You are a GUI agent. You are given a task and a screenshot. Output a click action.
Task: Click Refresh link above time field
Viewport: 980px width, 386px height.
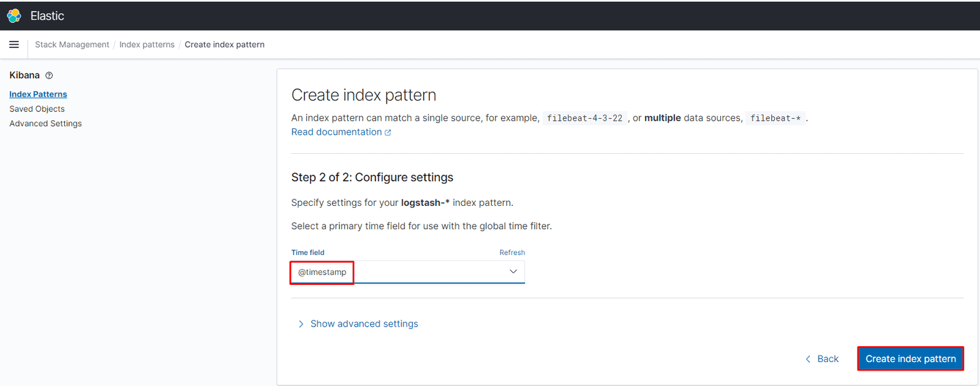click(x=512, y=252)
